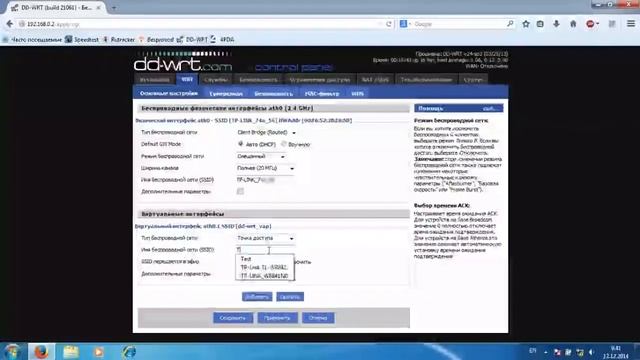640x360 pixels.
Task: Open Windows Explorer folder from taskbar
Action: 71,351
